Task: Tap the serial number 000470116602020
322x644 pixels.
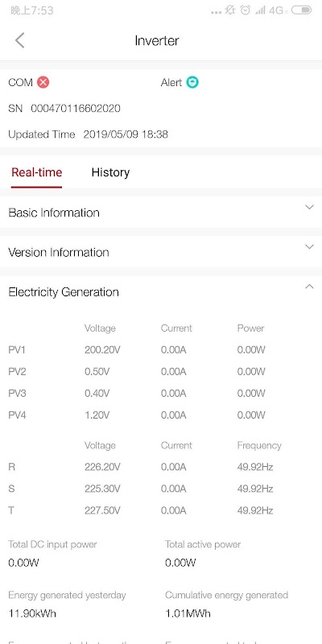Action: pos(76,109)
